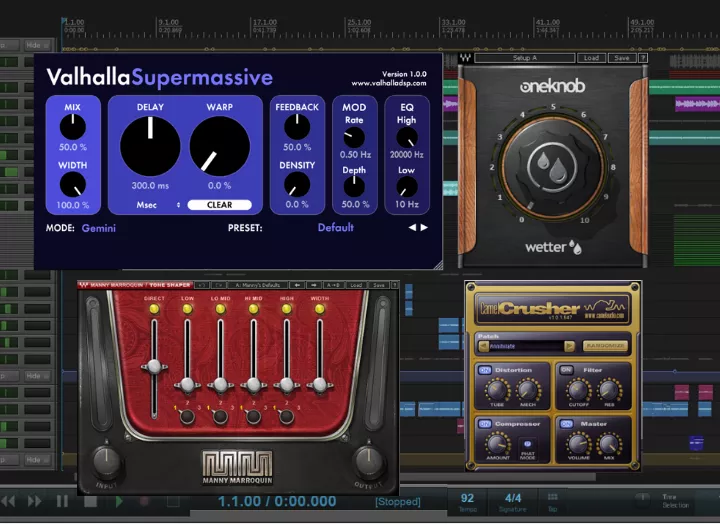This screenshot has height=525, width=720.
Task: Click the compressor AMOUNT knob in CamelCrusher
Action: pyautogui.click(x=497, y=444)
